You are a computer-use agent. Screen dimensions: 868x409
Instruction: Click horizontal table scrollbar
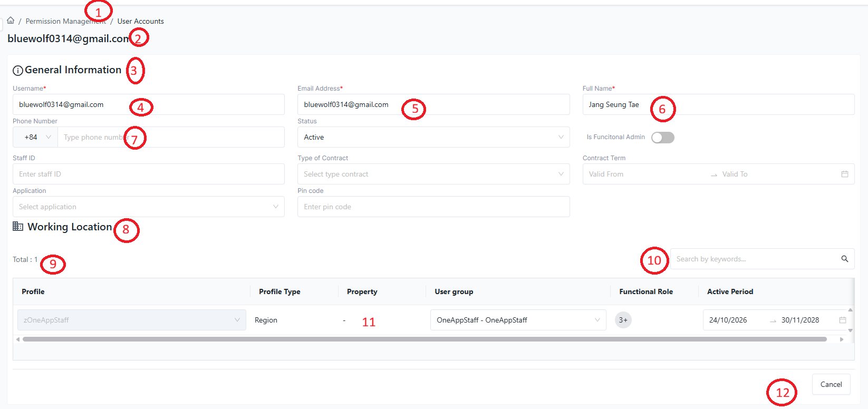[x=425, y=339]
